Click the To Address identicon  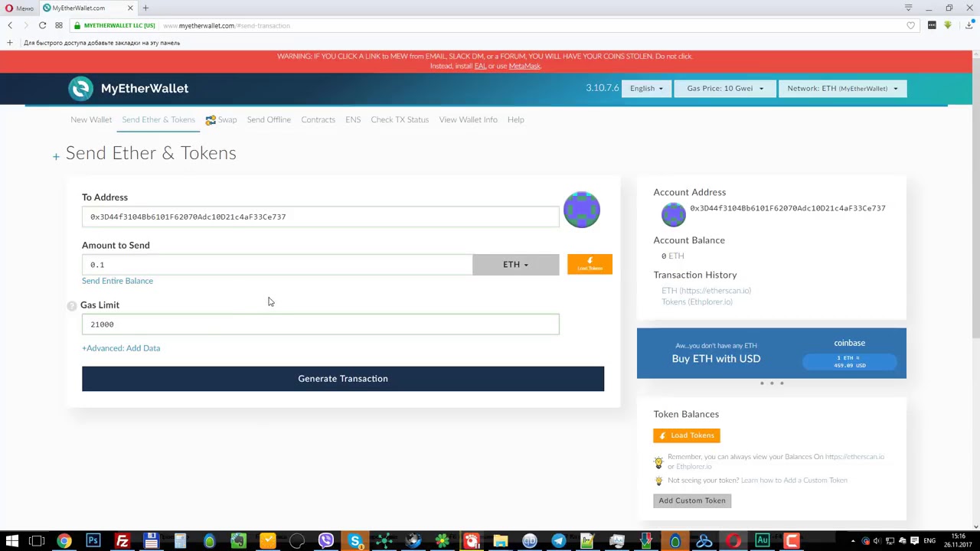point(582,210)
